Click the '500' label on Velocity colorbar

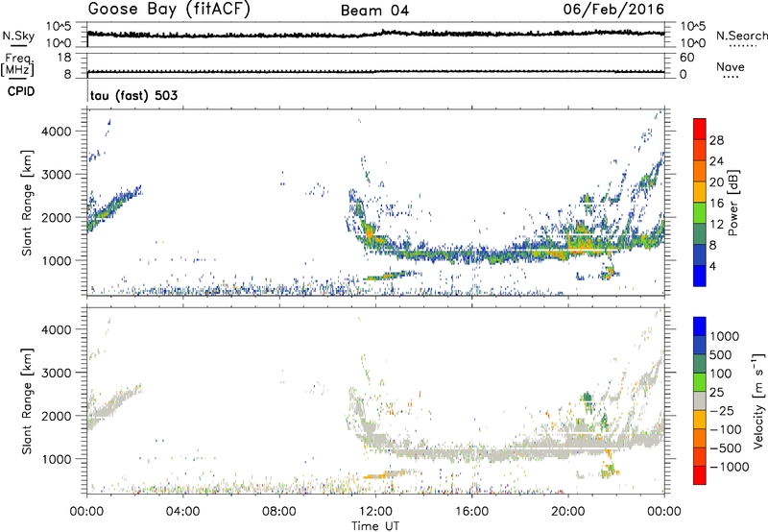pyautogui.click(x=721, y=355)
